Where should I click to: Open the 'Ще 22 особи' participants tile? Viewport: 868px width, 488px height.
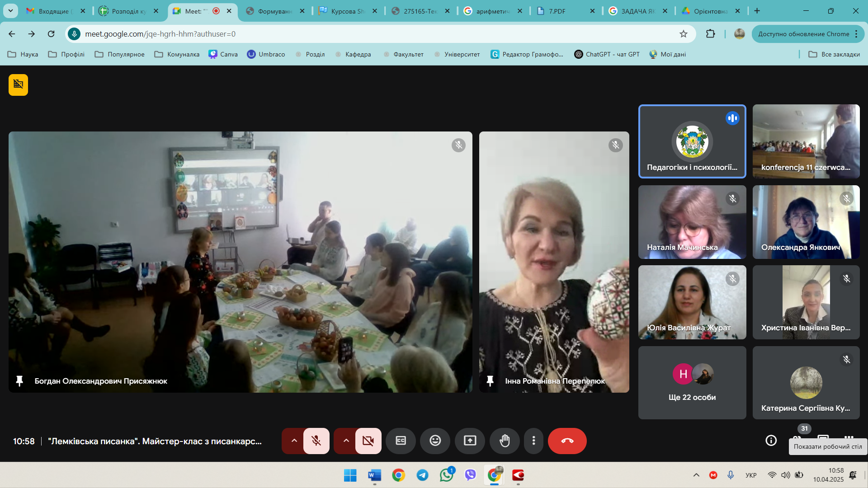692,383
